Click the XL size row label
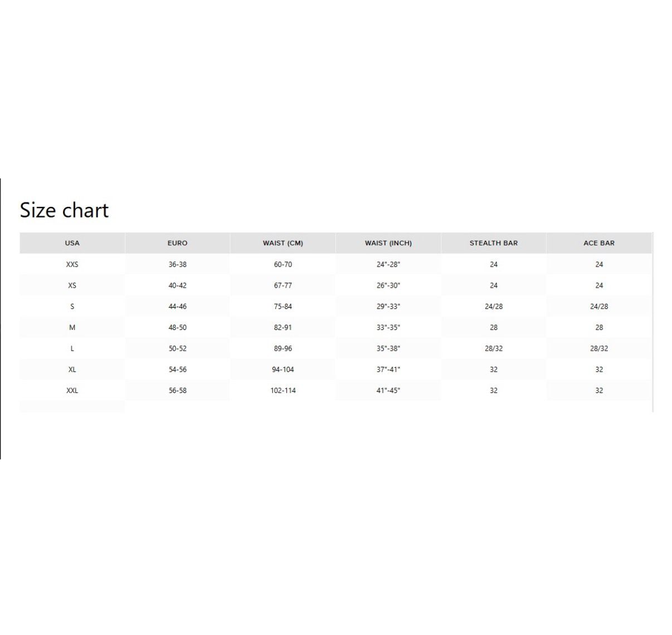Screen dimensions: 672x635 pyautogui.click(x=72, y=370)
